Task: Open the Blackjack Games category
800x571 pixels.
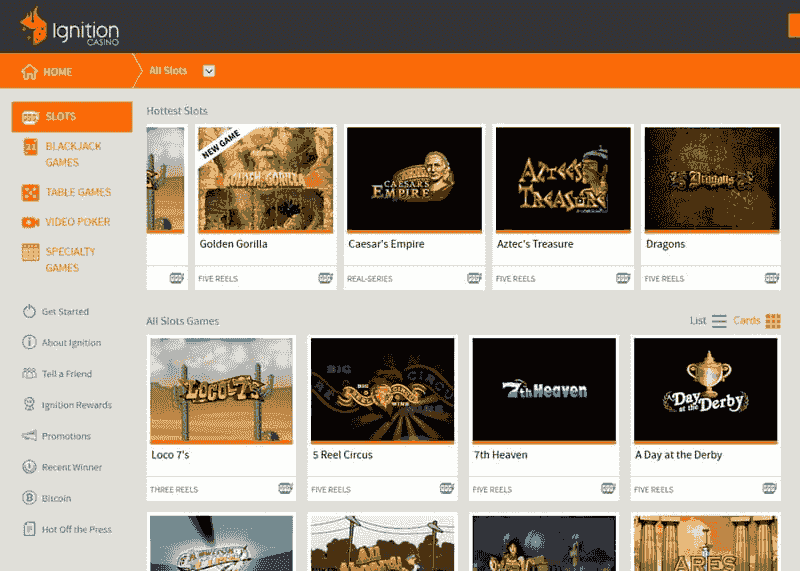Action: pyautogui.click(x=71, y=154)
